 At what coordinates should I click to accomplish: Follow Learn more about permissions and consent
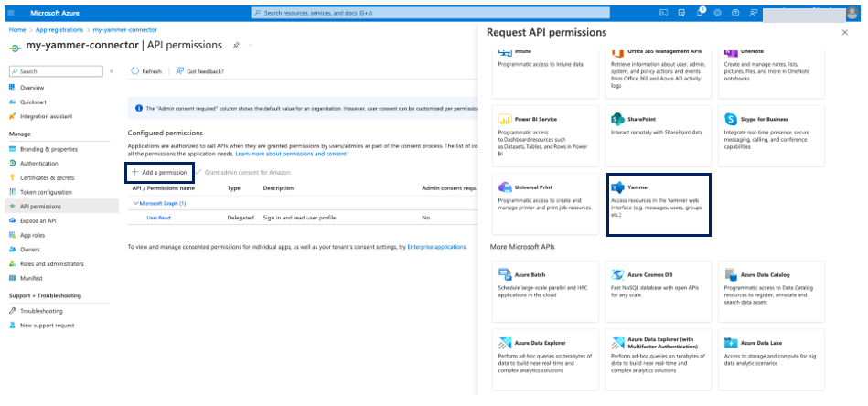point(291,154)
